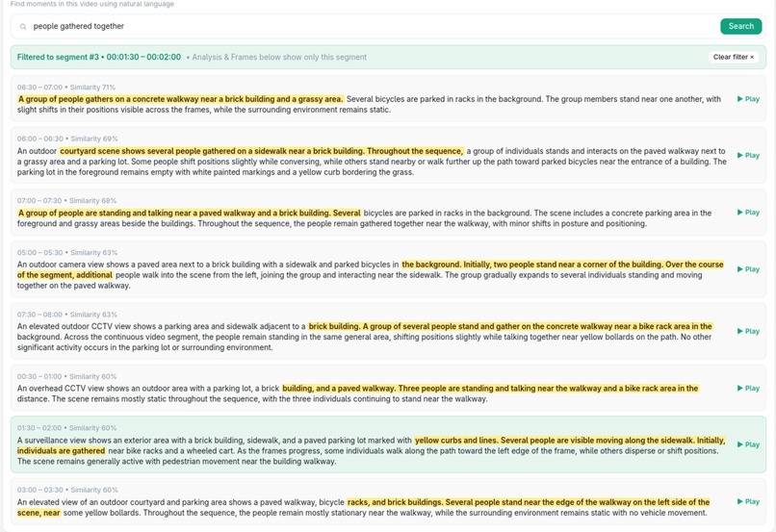The width and height of the screenshot is (776, 532).
Task: Play the 06:00 – 06:30 result
Action: pos(748,155)
